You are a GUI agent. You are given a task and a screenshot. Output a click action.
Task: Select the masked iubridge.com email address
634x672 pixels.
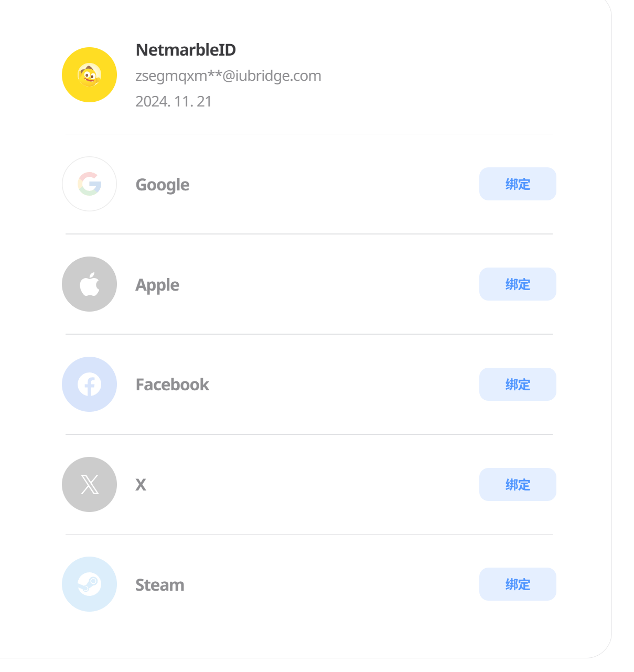pyautogui.click(x=228, y=76)
